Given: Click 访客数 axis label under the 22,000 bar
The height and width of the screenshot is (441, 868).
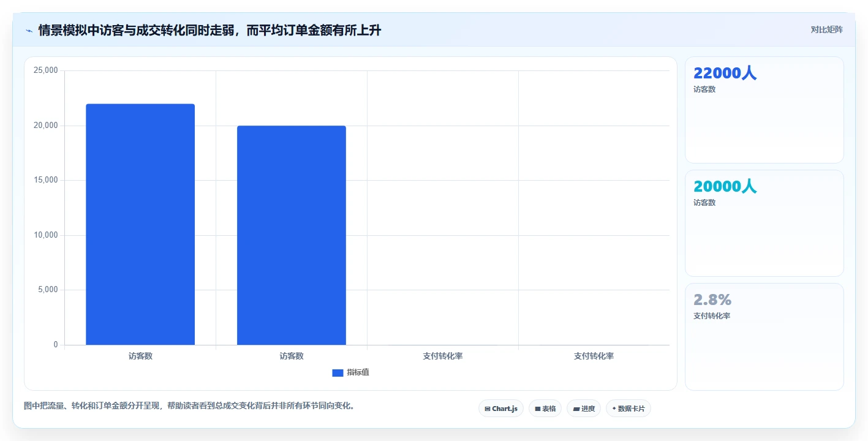Looking at the screenshot, I should coord(140,356).
